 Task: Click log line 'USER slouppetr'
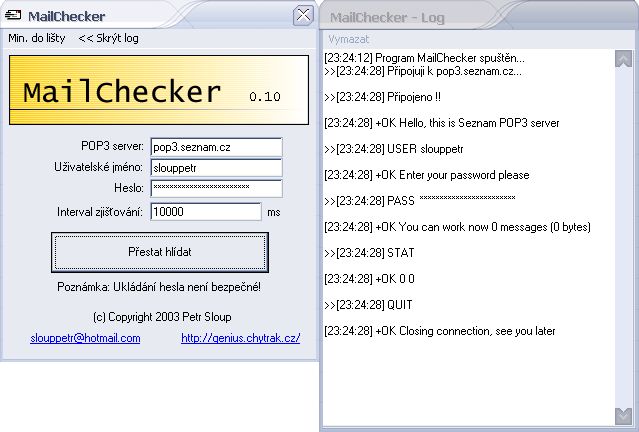pos(394,149)
